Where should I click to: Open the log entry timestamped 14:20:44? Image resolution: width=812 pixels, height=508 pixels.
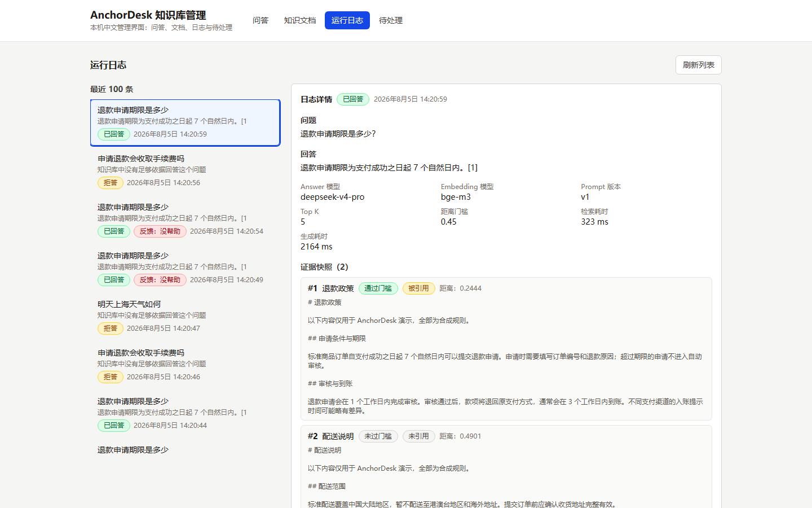pos(186,414)
